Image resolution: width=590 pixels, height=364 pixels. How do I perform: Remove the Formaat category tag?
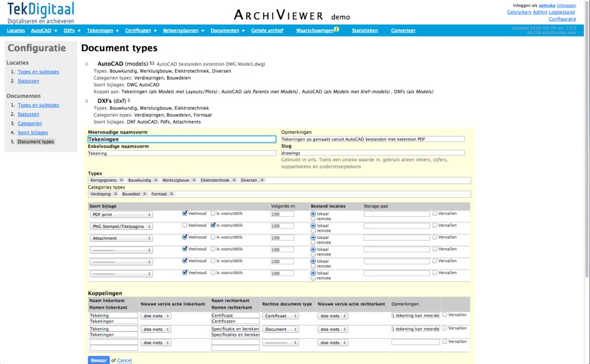[x=172, y=194]
